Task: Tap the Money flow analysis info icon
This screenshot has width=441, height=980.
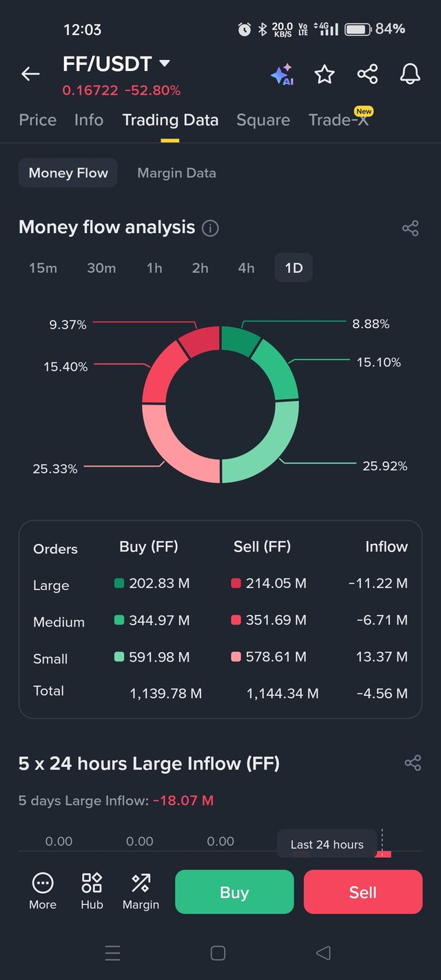Action: [x=210, y=228]
